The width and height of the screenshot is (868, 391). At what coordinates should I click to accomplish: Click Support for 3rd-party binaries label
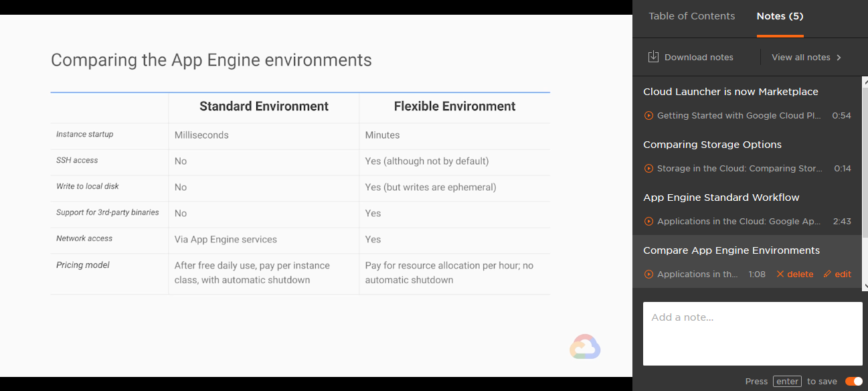point(108,213)
